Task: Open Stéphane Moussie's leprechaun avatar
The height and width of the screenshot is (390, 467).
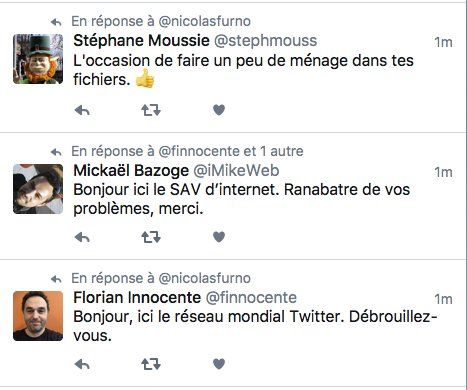Action: (x=38, y=59)
